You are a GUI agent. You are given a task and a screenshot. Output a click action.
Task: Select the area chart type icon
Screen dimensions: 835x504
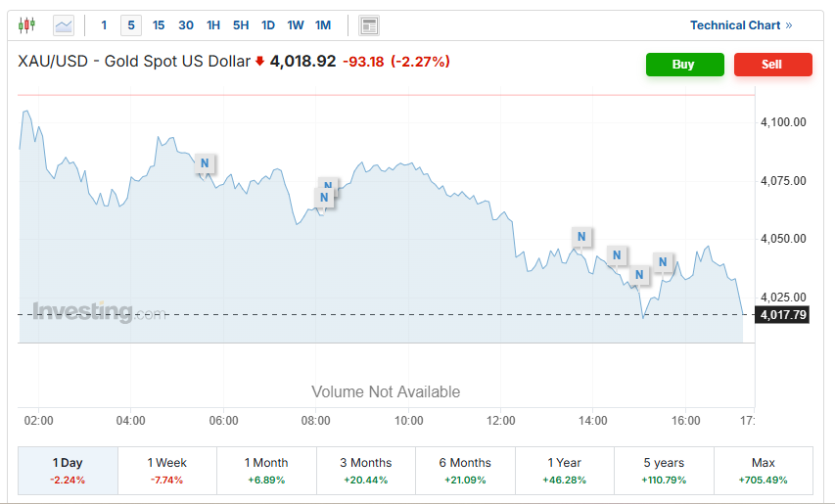[64, 25]
